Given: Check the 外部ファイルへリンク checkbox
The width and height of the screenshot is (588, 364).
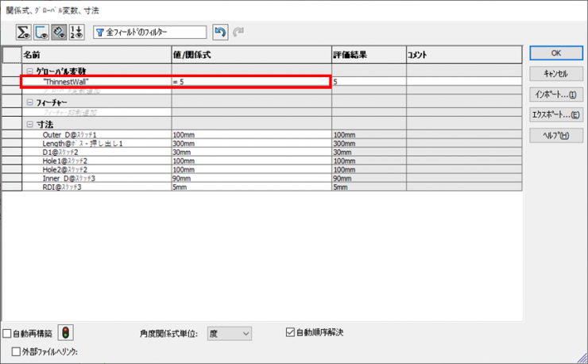Looking at the screenshot, I should coord(17,350).
